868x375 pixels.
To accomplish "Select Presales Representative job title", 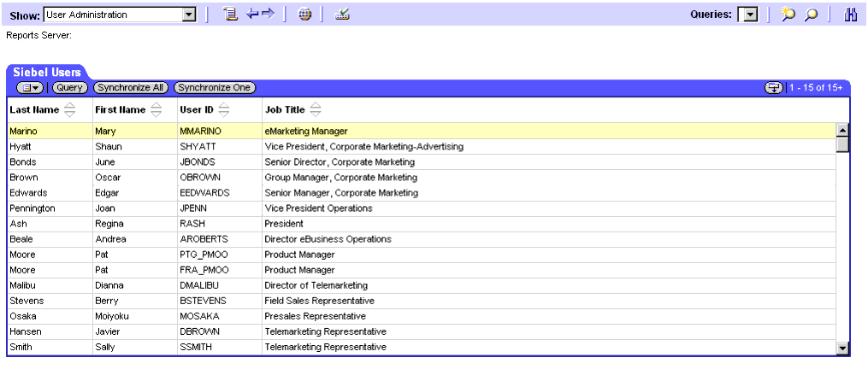I will (x=315, y=317).
